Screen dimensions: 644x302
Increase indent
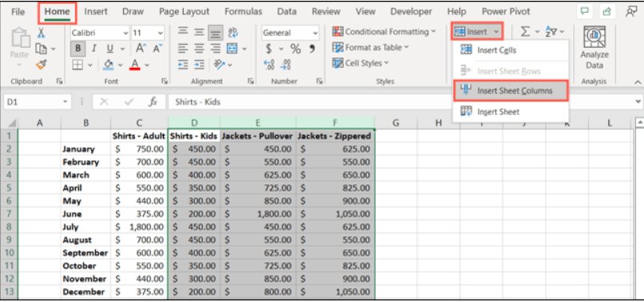tap(199, 65)
